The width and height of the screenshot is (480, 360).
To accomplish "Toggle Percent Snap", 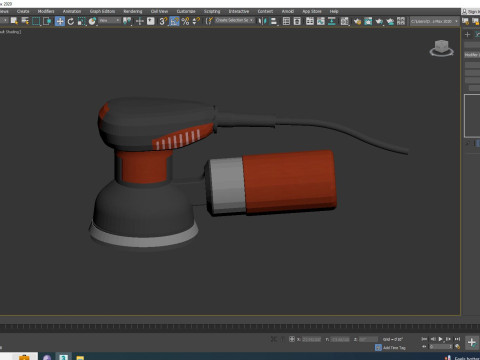I will point(185,21).
